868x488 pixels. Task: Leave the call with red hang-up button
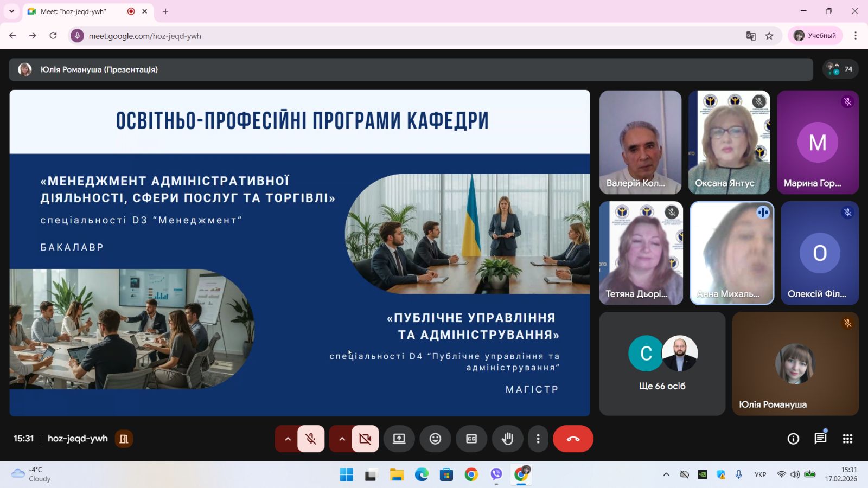(x=573, y=439)
